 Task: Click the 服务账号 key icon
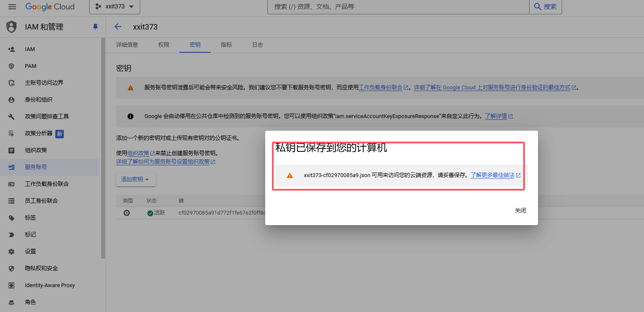coord(11,167)
